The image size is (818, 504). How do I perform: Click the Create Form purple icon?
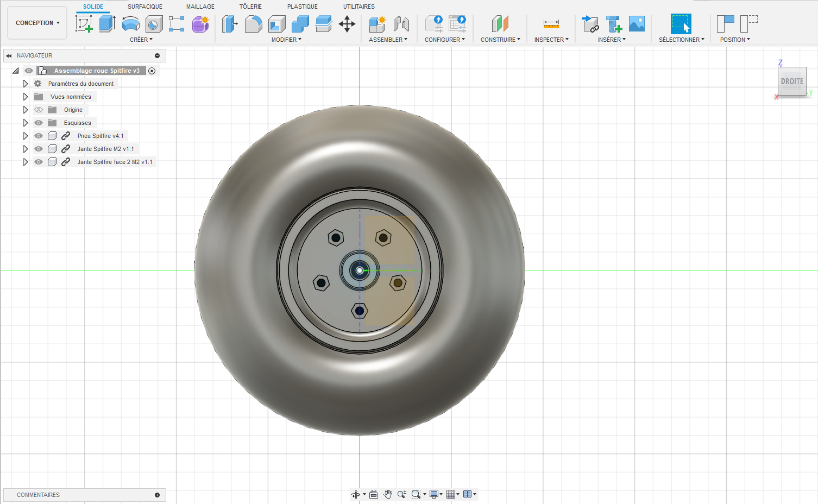pos(200,24)
